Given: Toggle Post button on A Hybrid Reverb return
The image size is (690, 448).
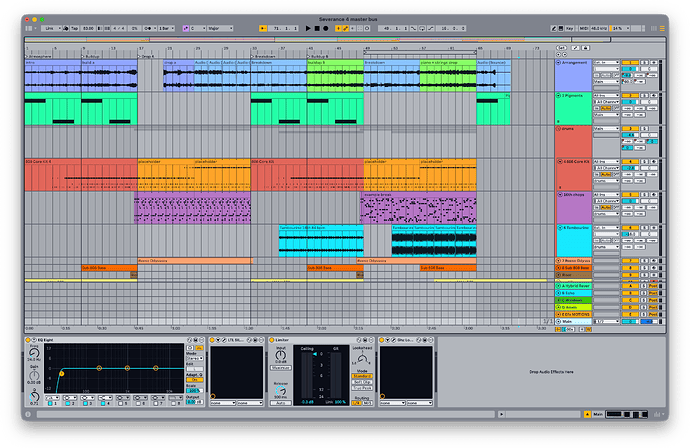Looking at the screenshot, I should (x=653, y=286).
